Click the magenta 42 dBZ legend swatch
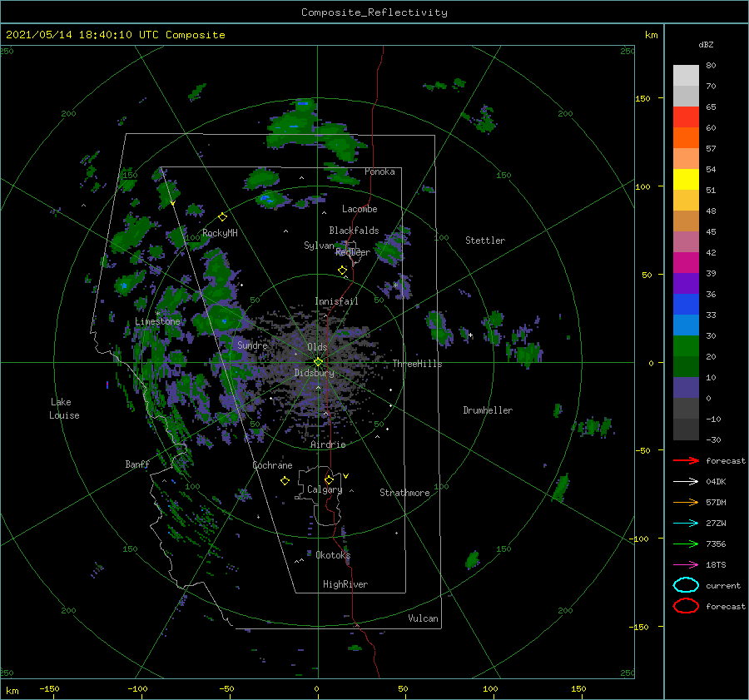749x700 pixels. click(x=686, y=262)
